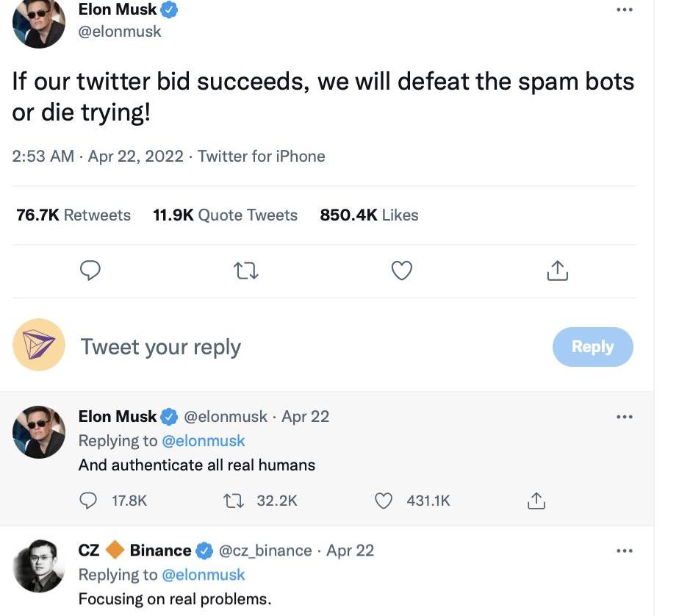679x616 pixels.
Task: Retweet the main spam bots tweet
Action: point(245,271)
